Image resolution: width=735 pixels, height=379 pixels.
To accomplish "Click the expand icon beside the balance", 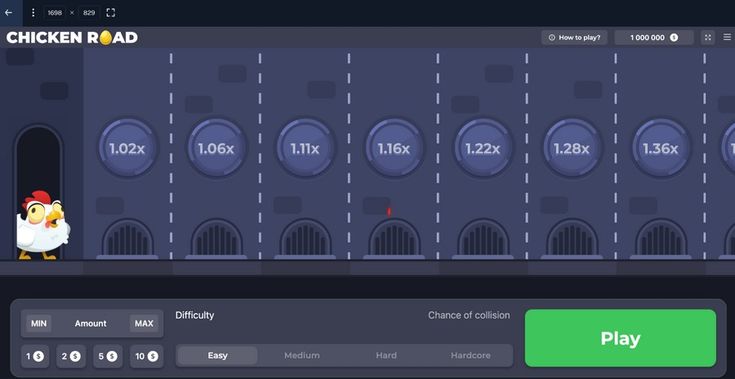I will tap(708, 37).
